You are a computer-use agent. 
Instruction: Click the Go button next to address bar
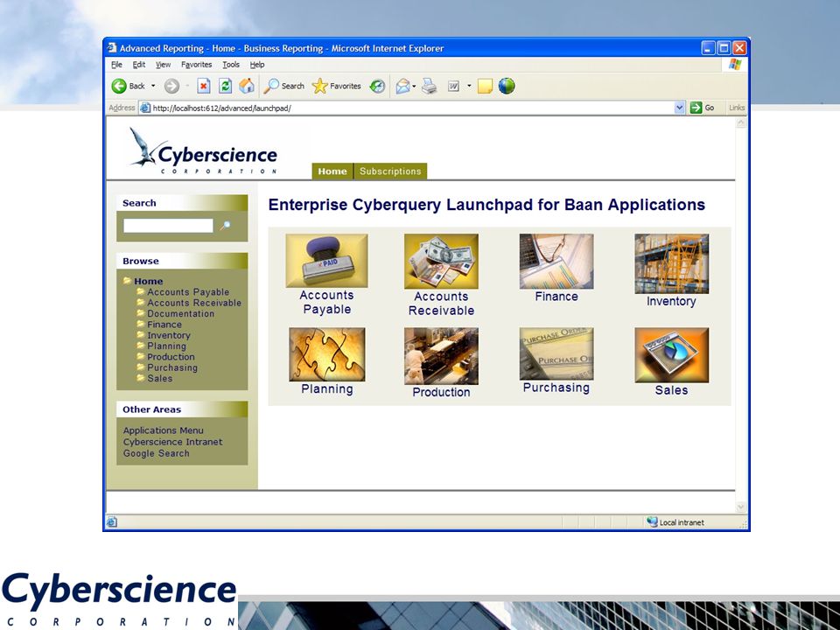pyautogui.click(x=703, y=108)
